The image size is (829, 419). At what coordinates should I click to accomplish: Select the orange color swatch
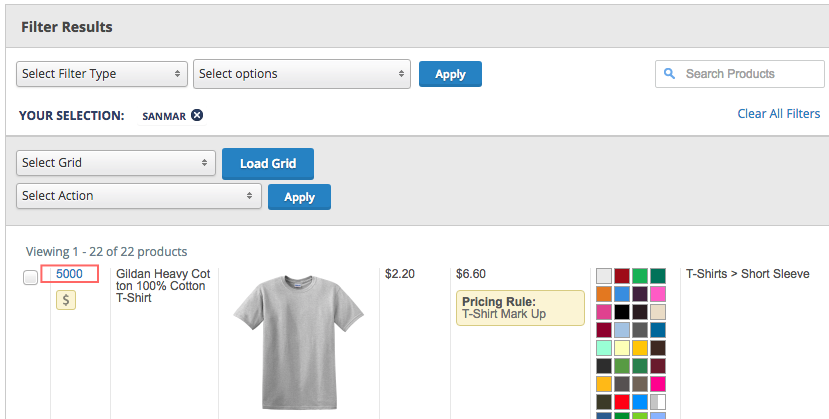pyautogui.click(x=604, y=294)
